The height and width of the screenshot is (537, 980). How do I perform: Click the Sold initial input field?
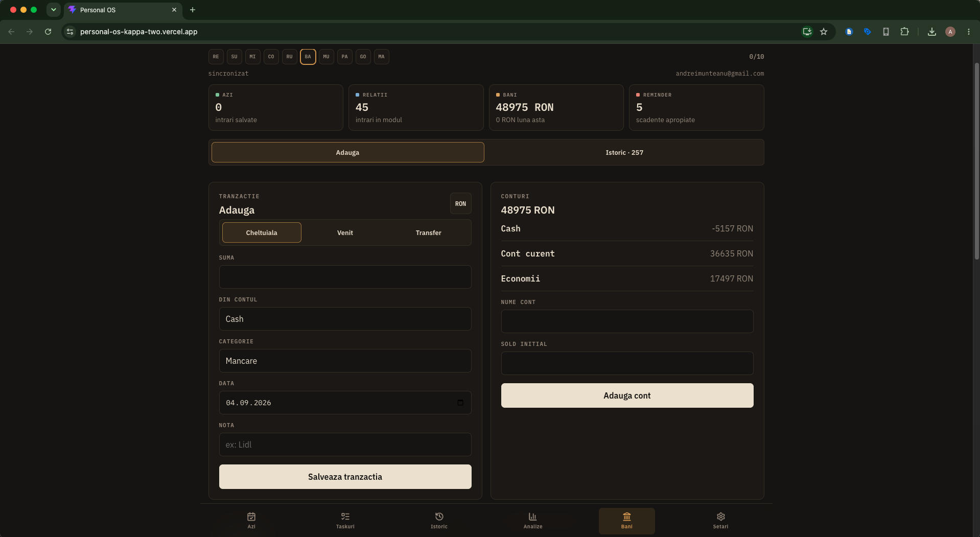(x=627, y=363)
